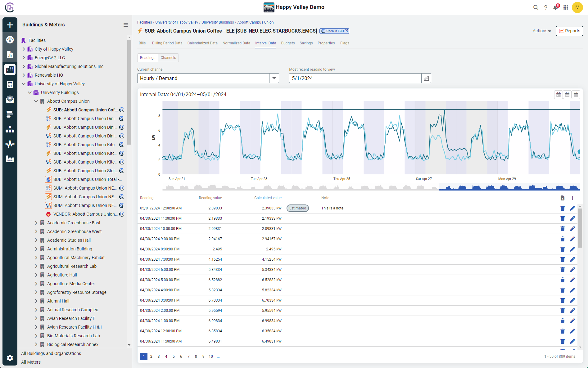Delete the 05/01/2024 12:00 AM reading

(563, 208)
